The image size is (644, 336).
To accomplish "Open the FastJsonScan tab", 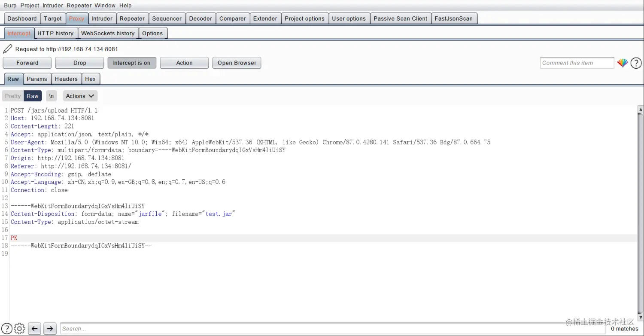I will pyautogui.click(x=454, y=18).
